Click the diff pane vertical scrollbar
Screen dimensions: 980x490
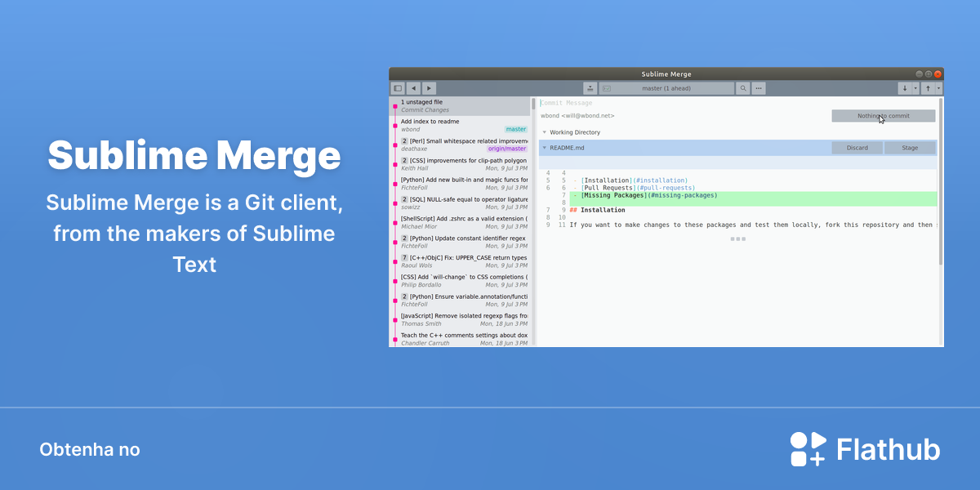(940, 180)
